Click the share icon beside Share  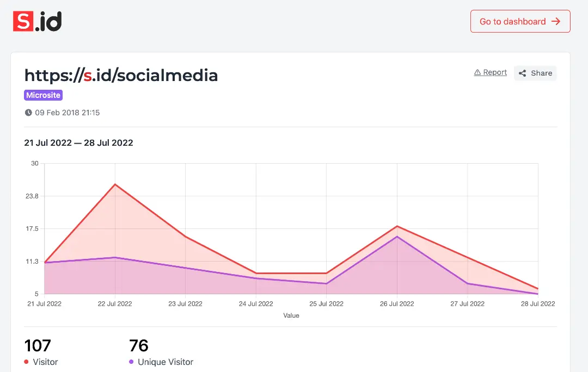pyautogui.click(x=523, y=73)
